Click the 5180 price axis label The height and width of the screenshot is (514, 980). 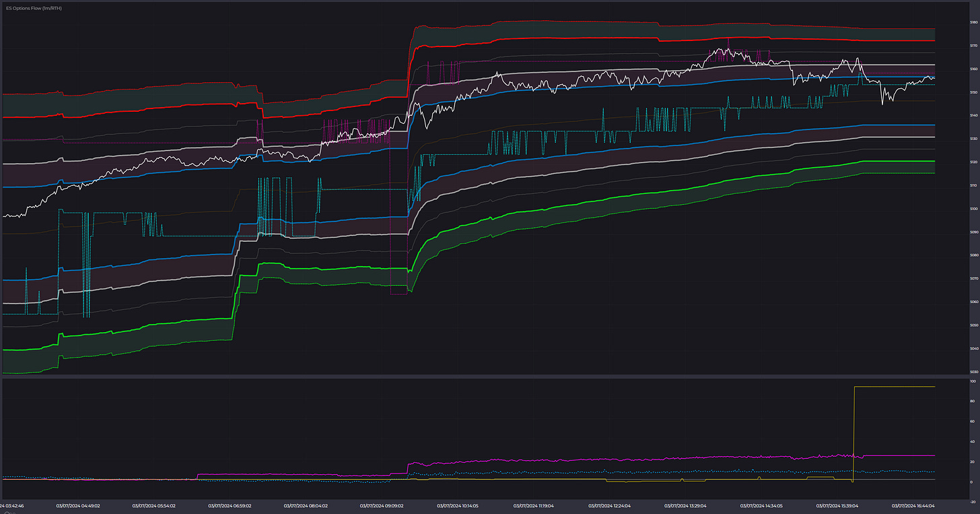(x=974, y=22)
